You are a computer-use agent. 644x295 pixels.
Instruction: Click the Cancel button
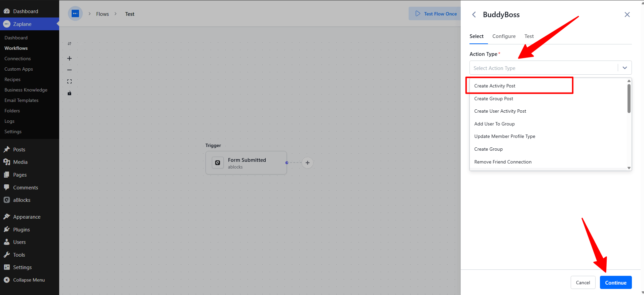coord(583,283)
